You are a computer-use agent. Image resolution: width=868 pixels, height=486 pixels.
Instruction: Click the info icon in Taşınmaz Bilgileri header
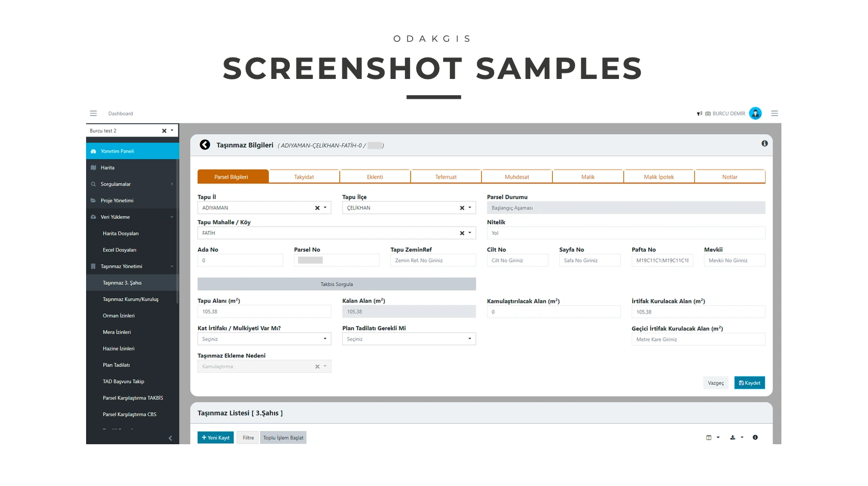[x=764, y=144]
